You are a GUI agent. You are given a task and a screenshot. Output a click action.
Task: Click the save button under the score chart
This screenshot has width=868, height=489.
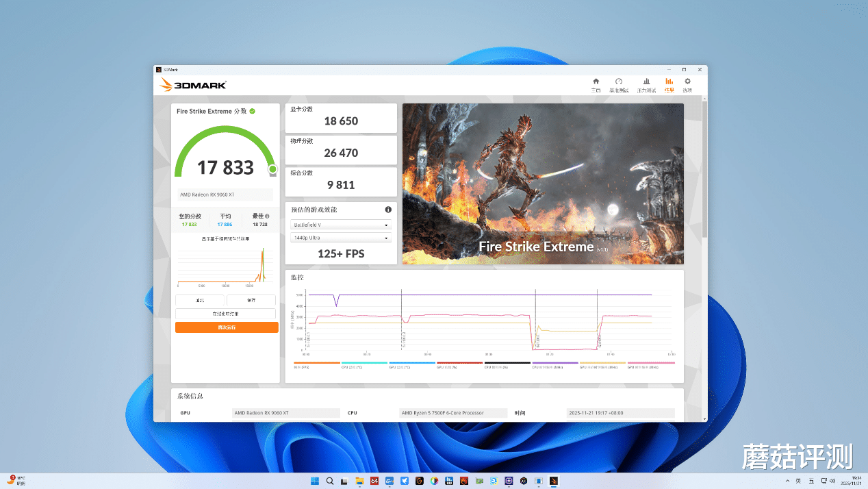coord(251,300)
